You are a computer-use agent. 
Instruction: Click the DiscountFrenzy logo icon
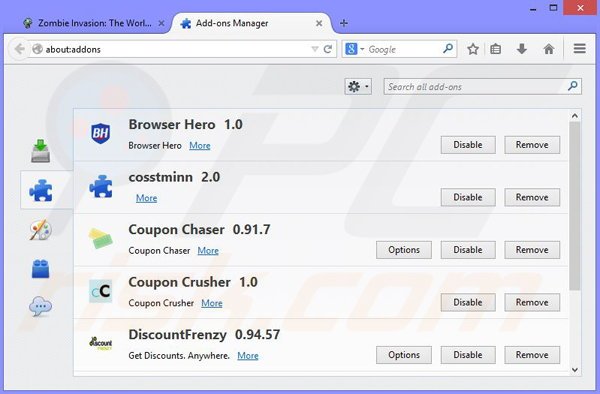tap(101, 343)
